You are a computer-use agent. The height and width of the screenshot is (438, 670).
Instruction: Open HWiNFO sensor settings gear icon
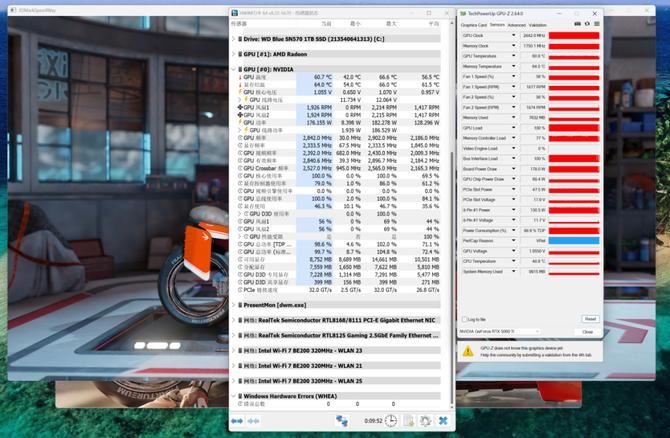425,421
